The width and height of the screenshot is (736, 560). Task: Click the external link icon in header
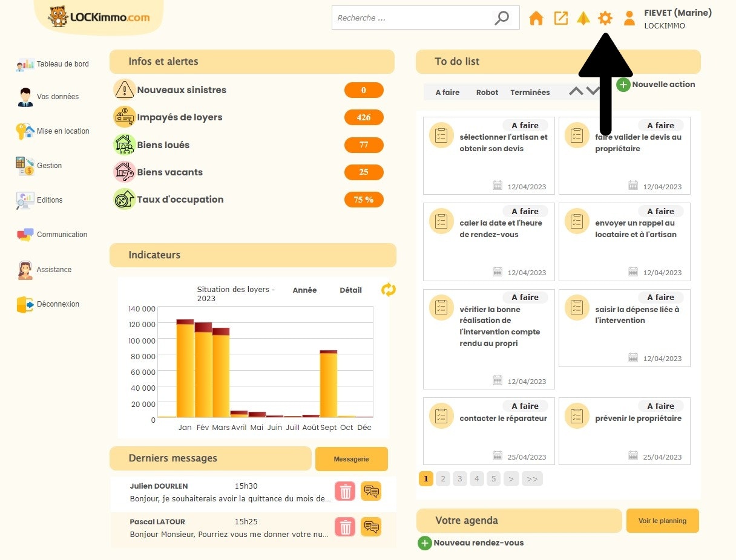coord(561,18)
